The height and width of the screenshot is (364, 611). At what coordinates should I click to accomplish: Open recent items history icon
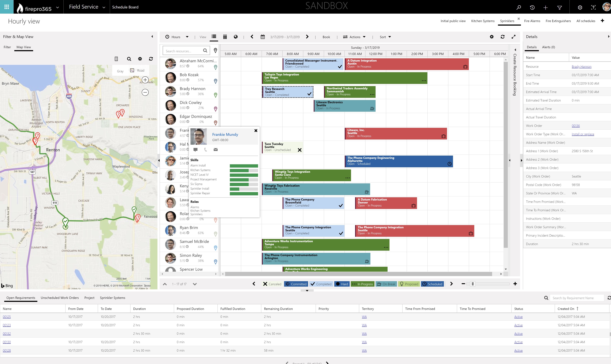(x=532, y=7)
